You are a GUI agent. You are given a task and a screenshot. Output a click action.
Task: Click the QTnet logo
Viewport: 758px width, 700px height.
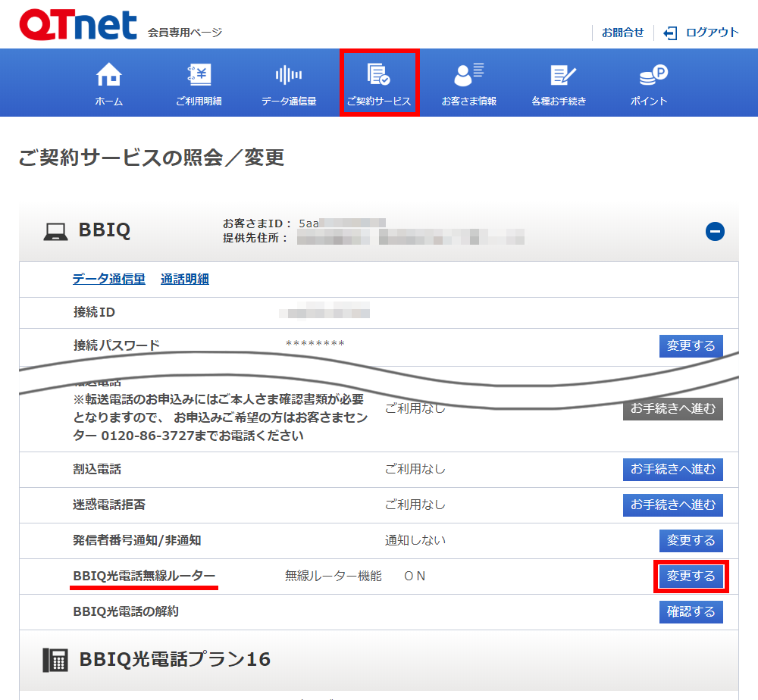[78, 25]
